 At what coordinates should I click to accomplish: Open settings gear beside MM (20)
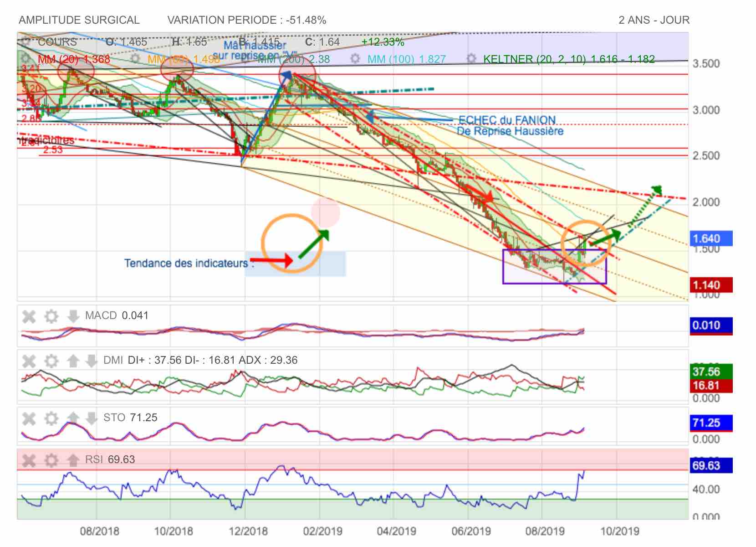26,59
